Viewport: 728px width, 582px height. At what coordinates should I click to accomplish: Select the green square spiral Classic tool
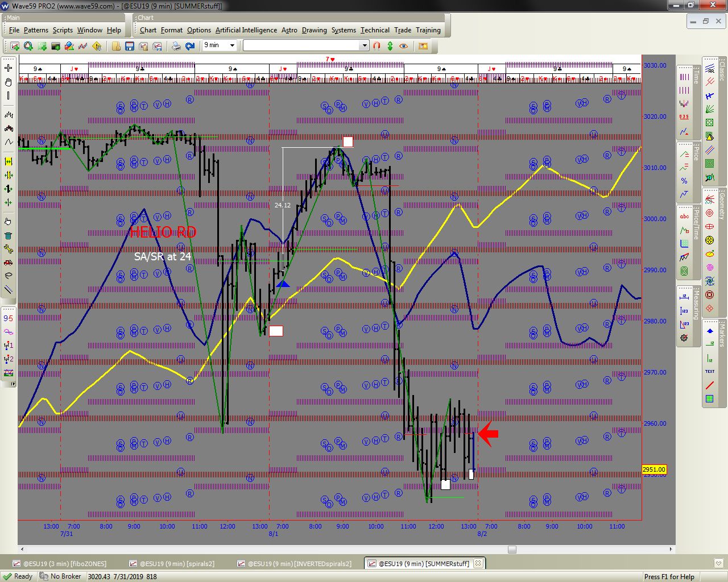(x=710, y=164)
